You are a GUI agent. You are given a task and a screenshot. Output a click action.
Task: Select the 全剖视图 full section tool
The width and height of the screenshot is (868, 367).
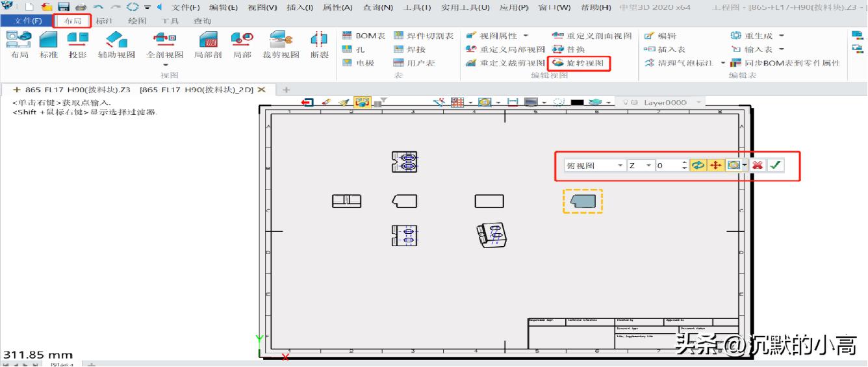point(165,45)
